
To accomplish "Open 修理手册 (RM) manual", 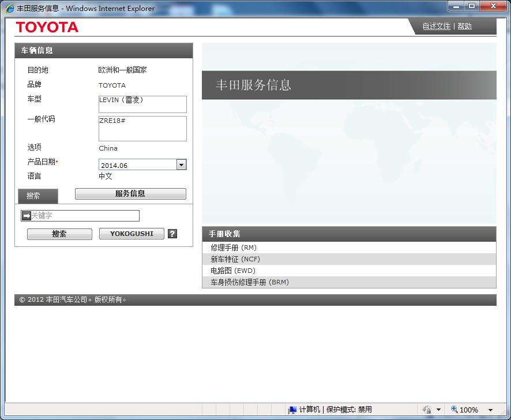I will [349, 247].
